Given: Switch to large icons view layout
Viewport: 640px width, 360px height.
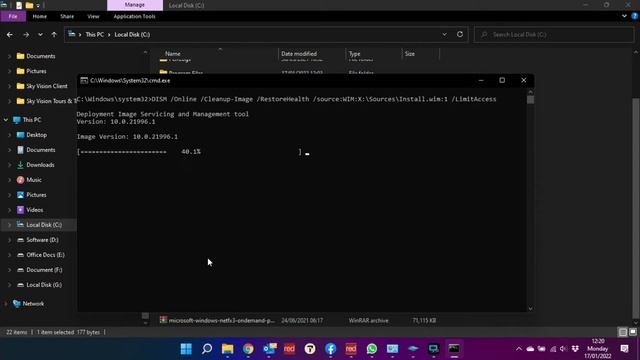Looking at the screenshot, I should click(633, 332).
